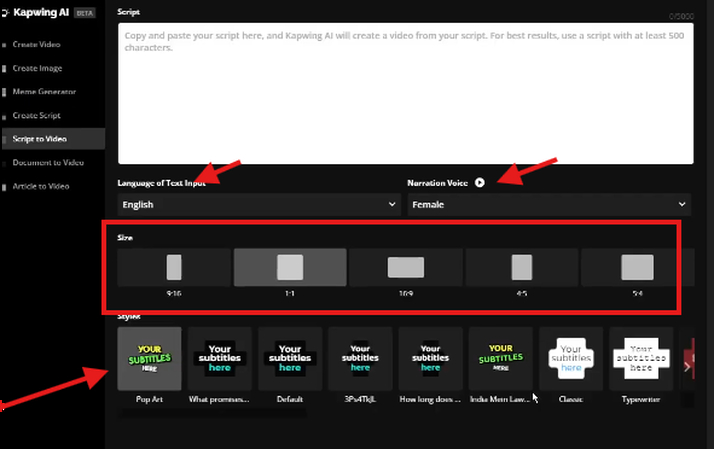Screen dimensions: 714x449
Task: Open Create Image in sidebar
Action: 37,68
